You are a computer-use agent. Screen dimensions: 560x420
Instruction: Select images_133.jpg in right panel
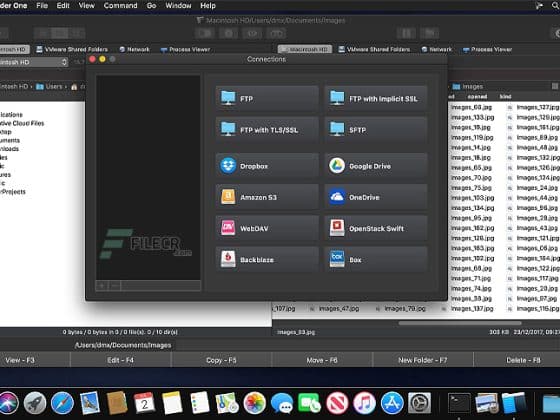tap(472, 117)
